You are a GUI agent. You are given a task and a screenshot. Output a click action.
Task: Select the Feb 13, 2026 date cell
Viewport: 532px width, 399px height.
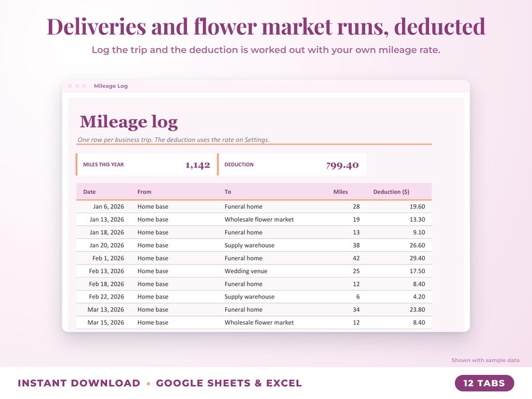tap(106, 271)
